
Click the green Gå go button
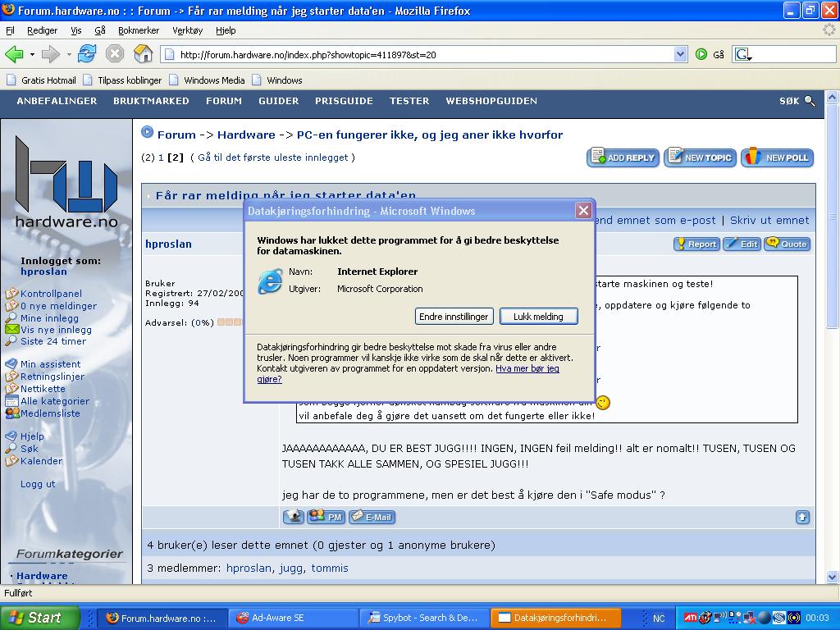pyautogui.click(x=710, y=54)
